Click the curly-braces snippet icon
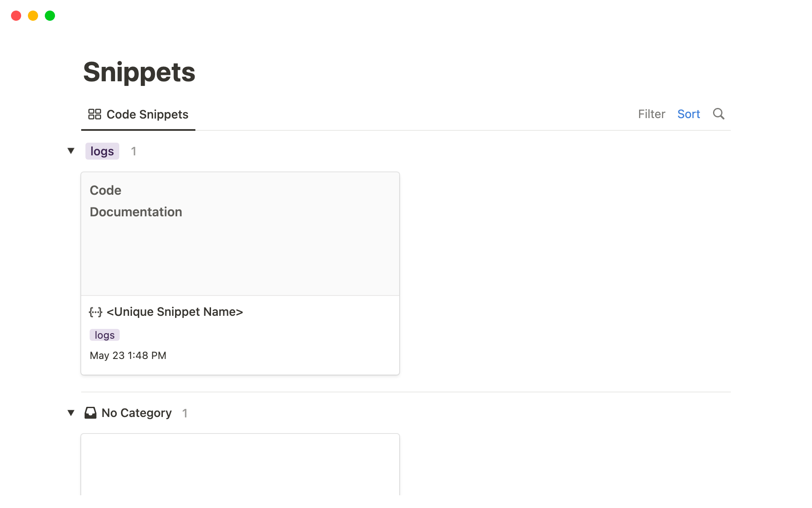Viewport: 812px width, 508px height. (x=96, y=312)
